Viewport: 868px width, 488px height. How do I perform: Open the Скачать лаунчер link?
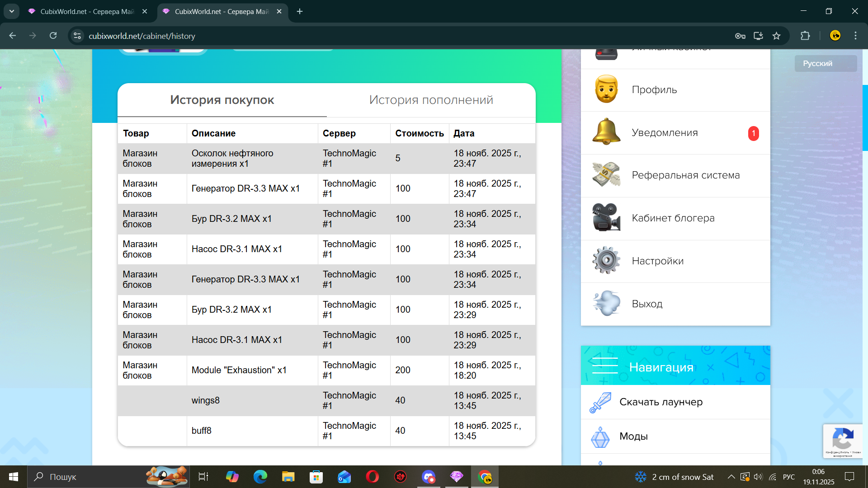[x=661, y=402]
